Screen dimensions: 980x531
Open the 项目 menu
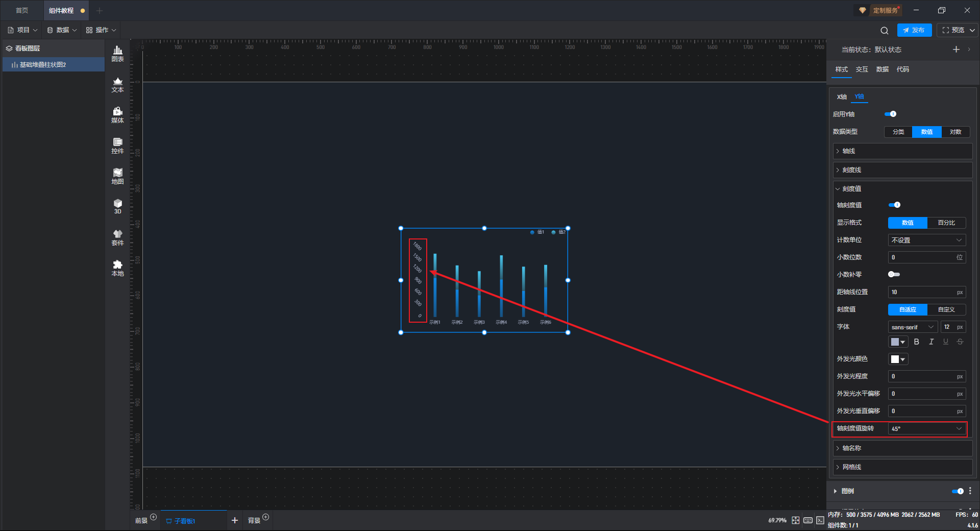point(22,30)
